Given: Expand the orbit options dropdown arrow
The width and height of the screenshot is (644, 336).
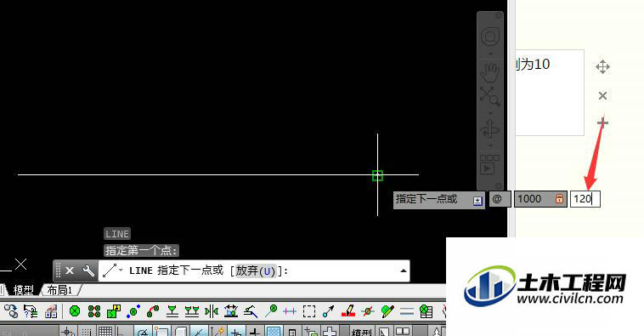Looking at the screenshot, I should coord(490,146).
